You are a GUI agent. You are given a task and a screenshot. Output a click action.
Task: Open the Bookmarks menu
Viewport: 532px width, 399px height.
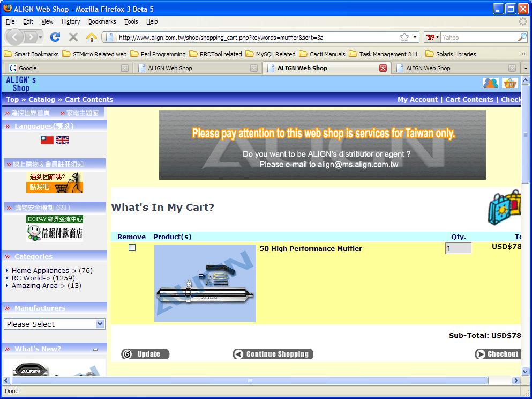[x=102, y=21]
